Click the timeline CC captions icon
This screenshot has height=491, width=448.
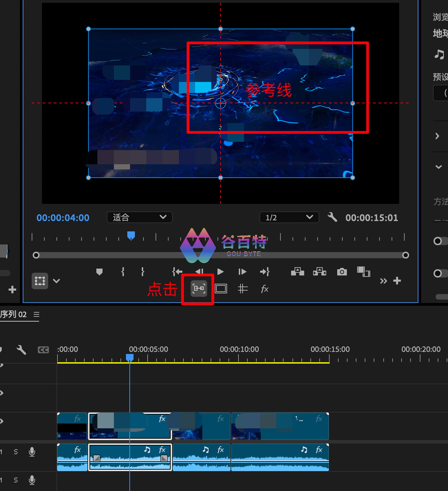[x=43, y=350]
